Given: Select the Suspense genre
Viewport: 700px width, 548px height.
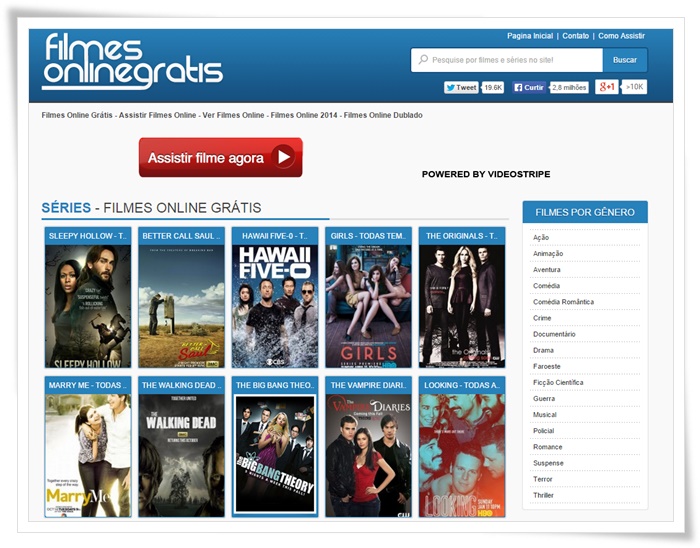Looking at the screenshot, I should click(548, 463).
